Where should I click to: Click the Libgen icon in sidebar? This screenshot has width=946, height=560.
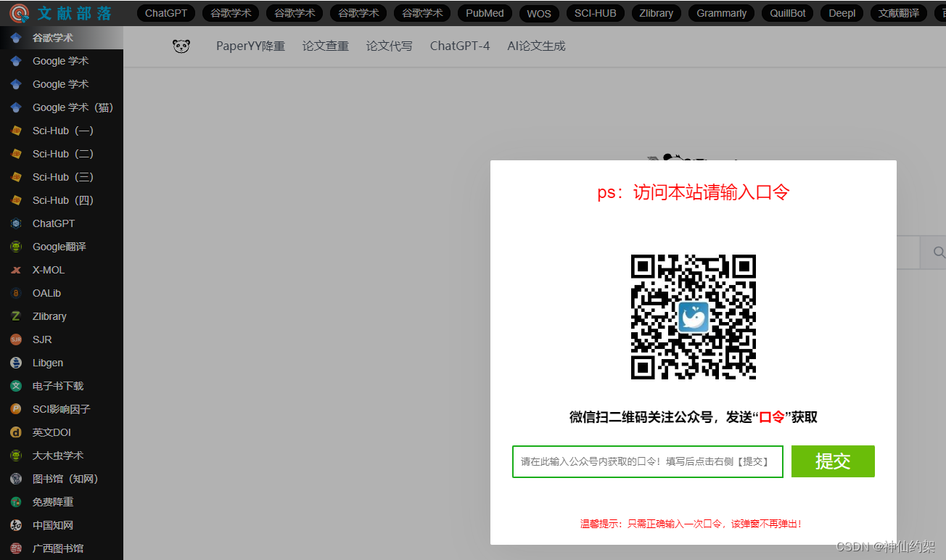[16, 363]
